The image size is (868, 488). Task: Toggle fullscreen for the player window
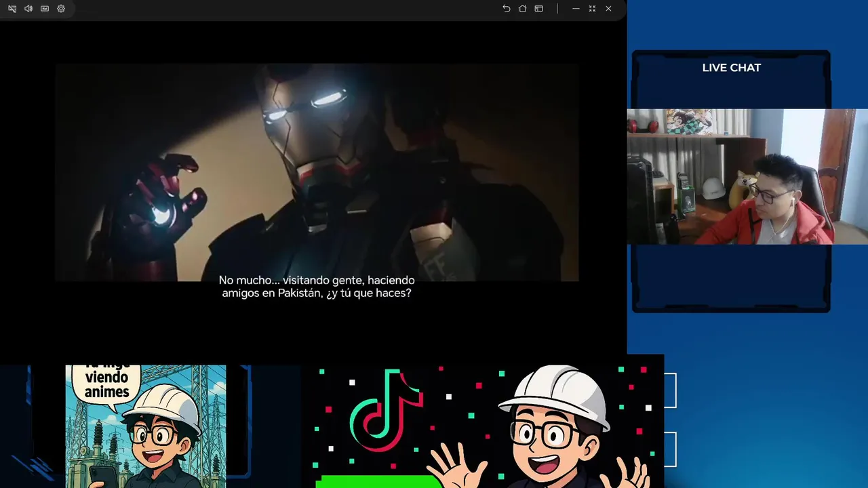592,9
